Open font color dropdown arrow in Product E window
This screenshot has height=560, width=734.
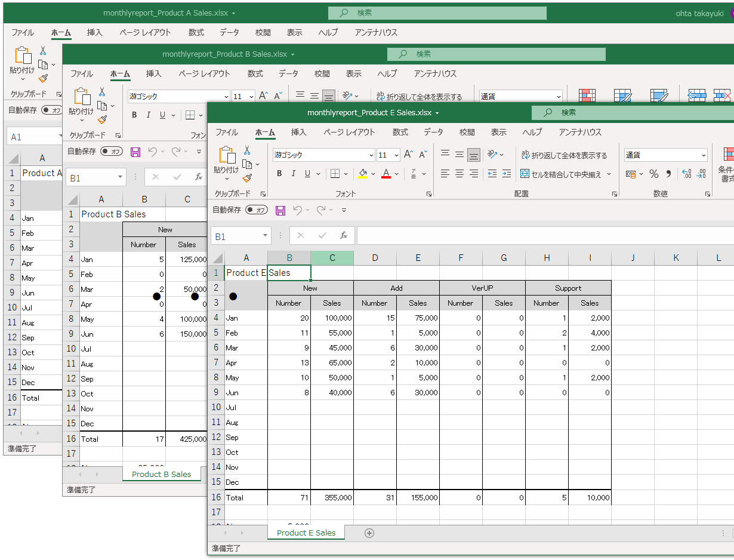[x=397, y=174]
